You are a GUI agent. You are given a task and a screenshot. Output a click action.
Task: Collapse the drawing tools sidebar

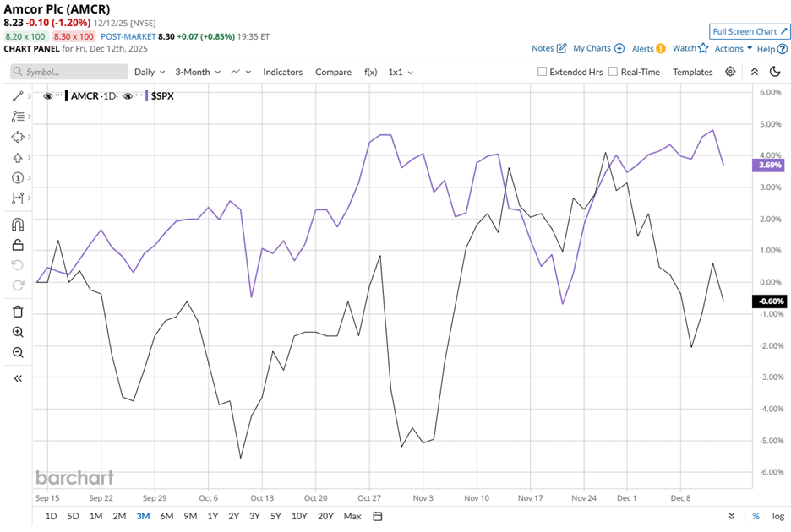18,378
